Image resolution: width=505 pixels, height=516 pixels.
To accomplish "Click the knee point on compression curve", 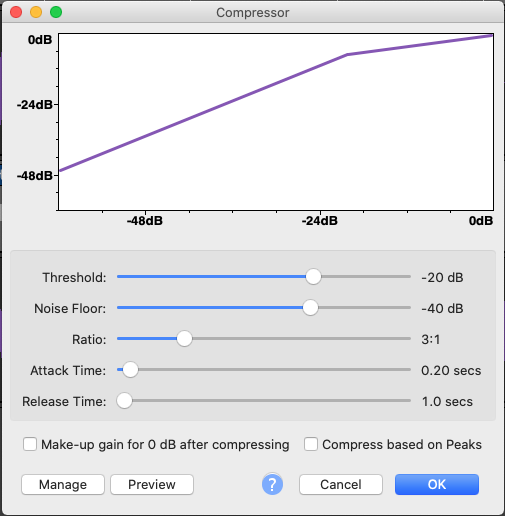I will (347, 54).
